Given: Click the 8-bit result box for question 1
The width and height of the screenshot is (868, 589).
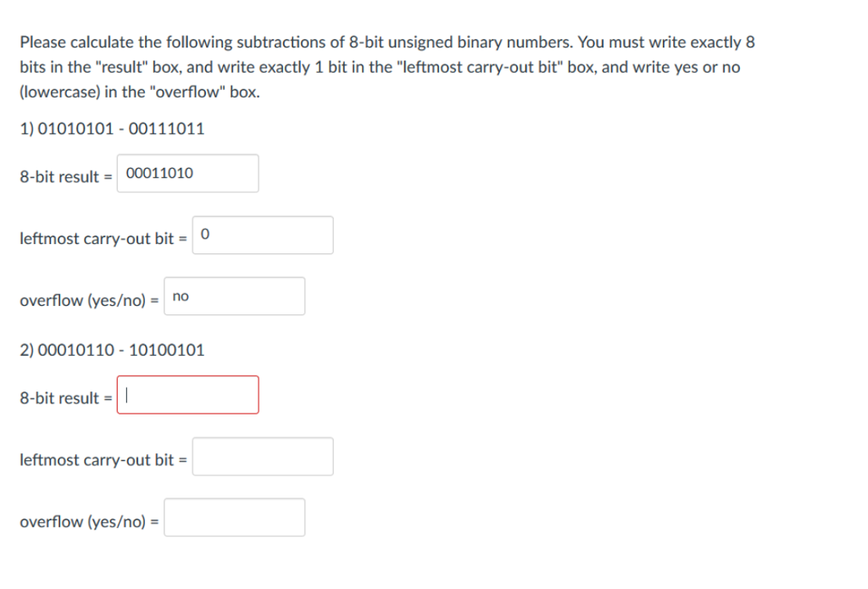Looking at the screenshot, I should click(x=188, y=174).
